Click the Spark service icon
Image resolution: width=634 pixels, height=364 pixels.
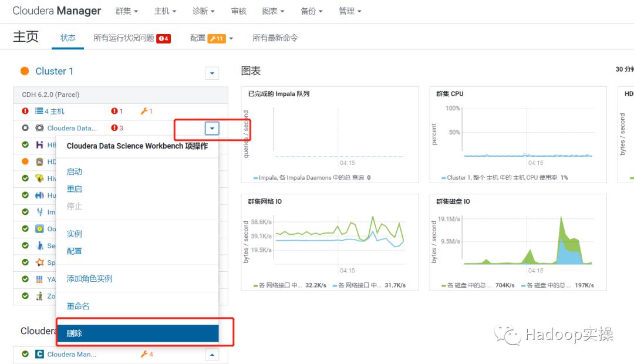(39, 262)
